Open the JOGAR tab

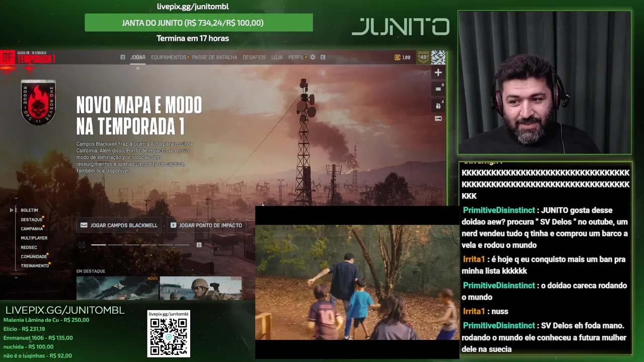pyautogui.click(x=138, y=57)
